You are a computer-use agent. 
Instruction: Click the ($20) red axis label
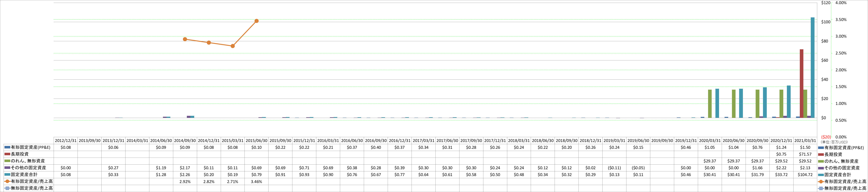825,137
